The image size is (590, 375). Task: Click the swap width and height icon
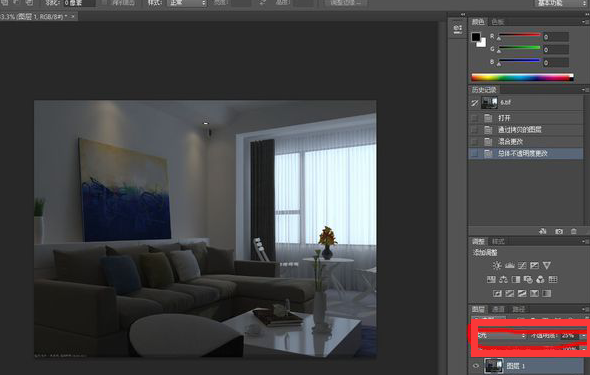click(263, 3)
